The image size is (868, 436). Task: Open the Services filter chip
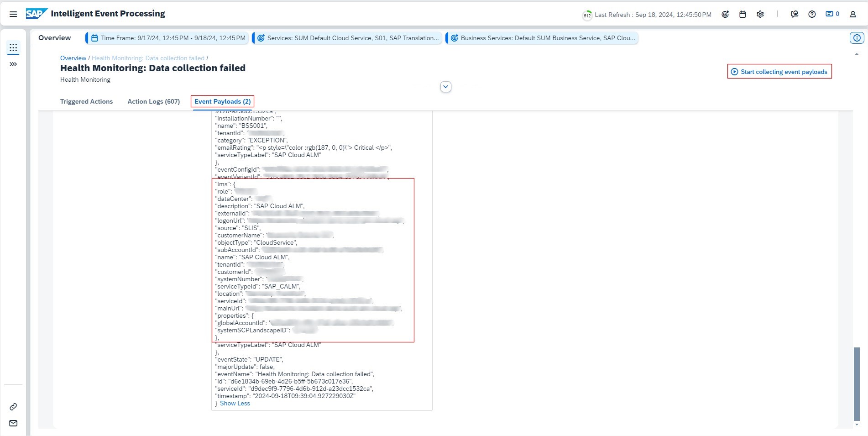[348, 38]
